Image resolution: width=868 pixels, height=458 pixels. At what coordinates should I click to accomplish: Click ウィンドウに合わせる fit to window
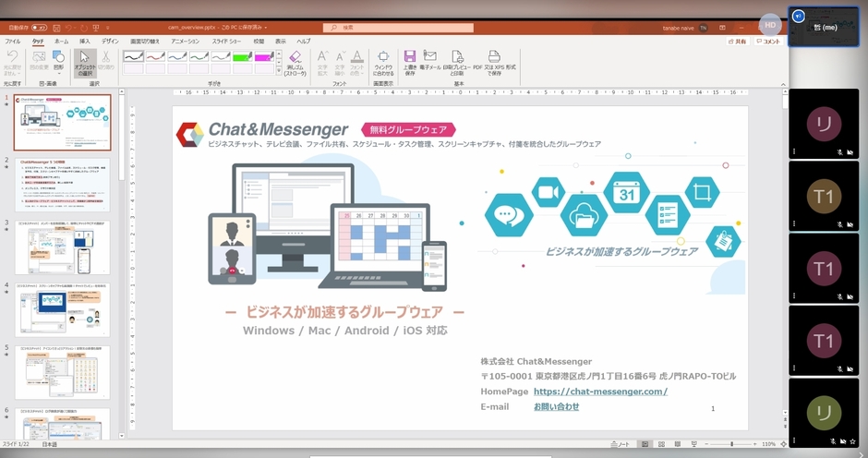(x=383, y=63)
